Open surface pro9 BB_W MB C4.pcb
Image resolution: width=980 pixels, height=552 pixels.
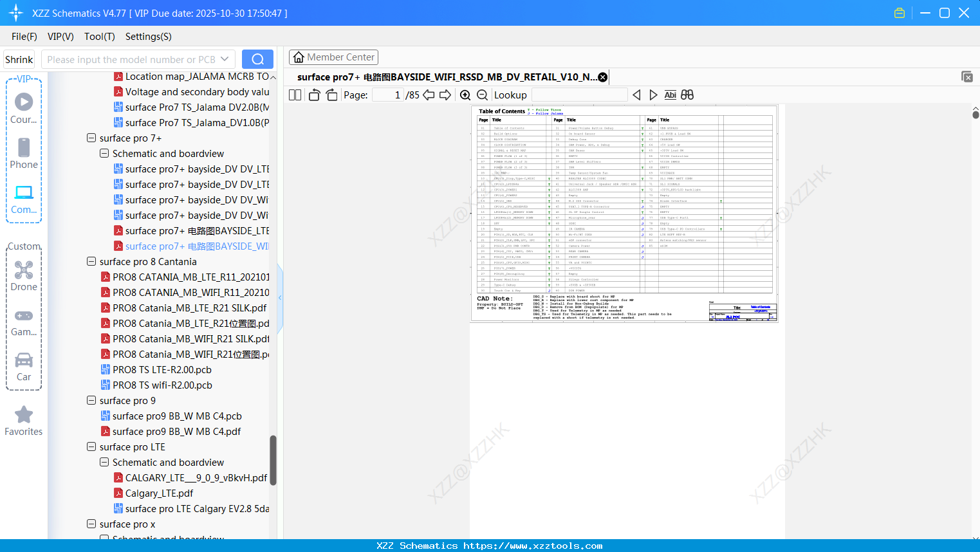tap(171, 416)
